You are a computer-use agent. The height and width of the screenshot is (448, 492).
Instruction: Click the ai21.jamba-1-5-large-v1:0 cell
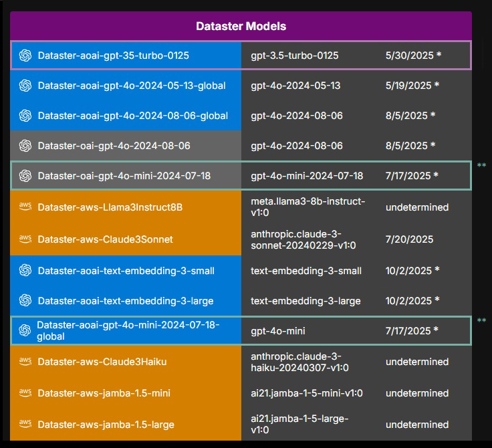pyautogui.click(x=299, y=424)
